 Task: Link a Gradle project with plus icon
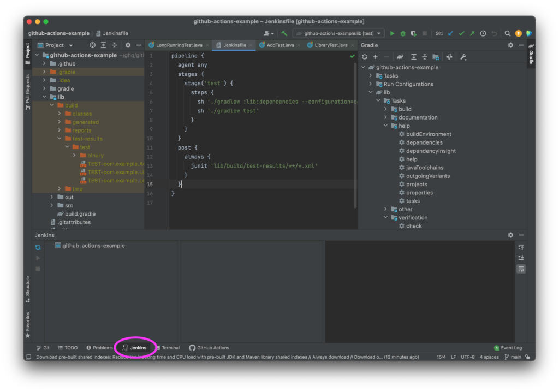[x=376, y=57]
